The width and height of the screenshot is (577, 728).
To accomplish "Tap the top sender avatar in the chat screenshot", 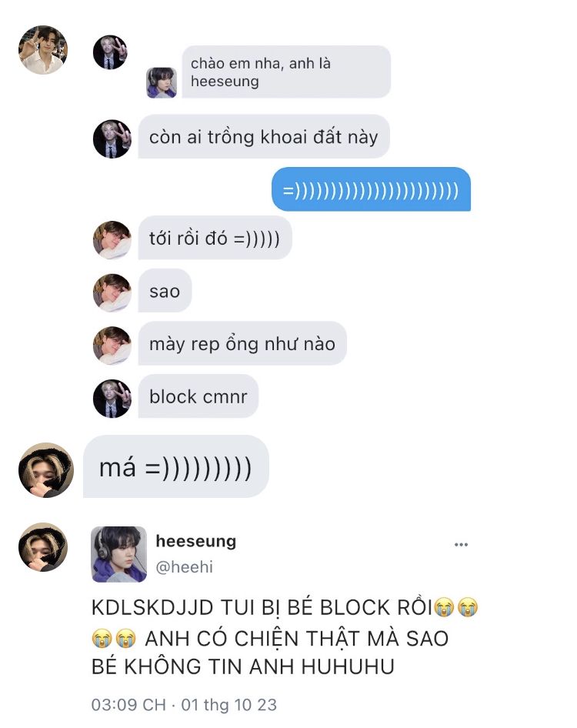I will coord(110,52).
